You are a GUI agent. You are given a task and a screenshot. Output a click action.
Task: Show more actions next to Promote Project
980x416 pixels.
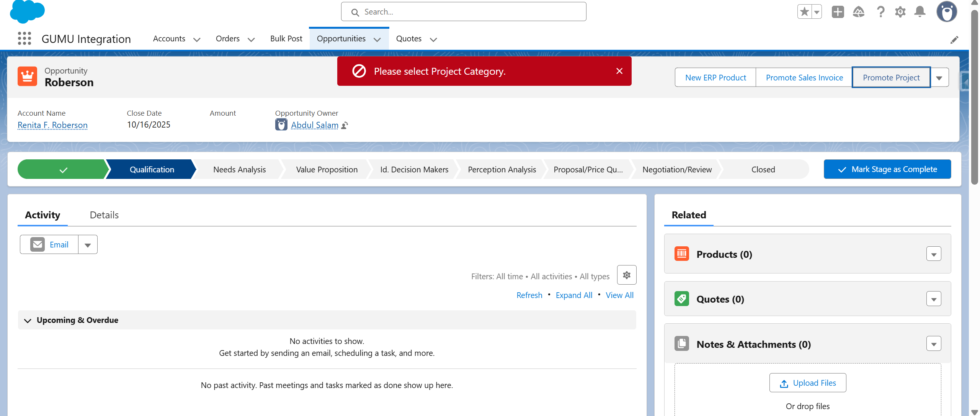[939, 78]
